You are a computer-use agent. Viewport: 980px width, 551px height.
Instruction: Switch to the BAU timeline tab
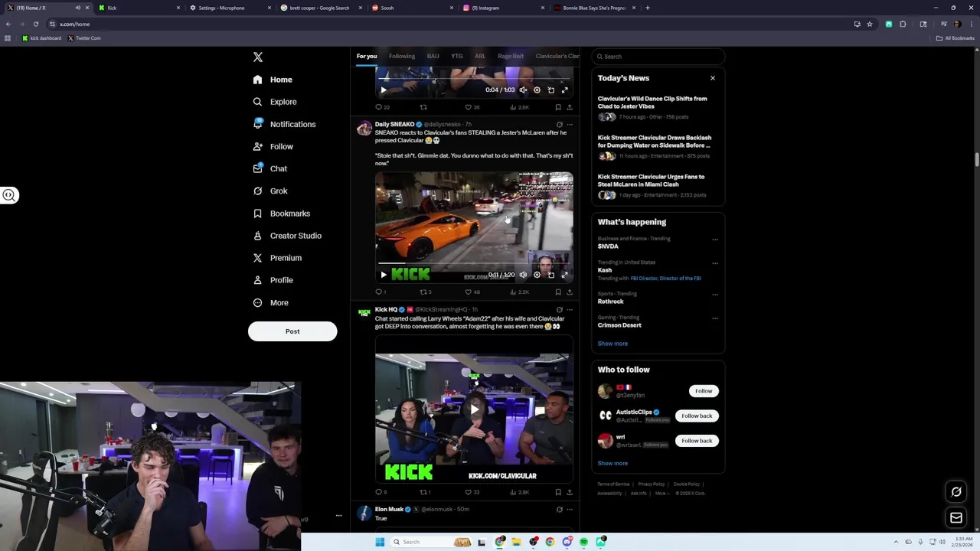pyautogui.click(x=433, y=56)
